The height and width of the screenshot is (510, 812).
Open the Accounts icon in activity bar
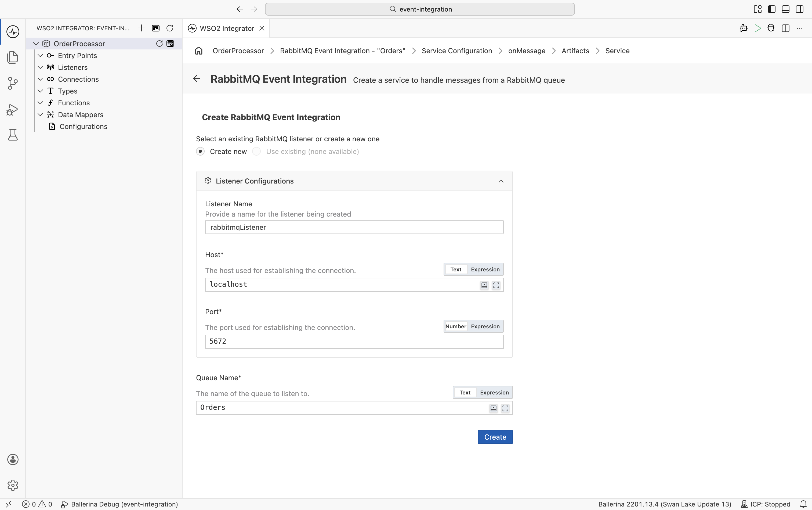pos(13,459)
